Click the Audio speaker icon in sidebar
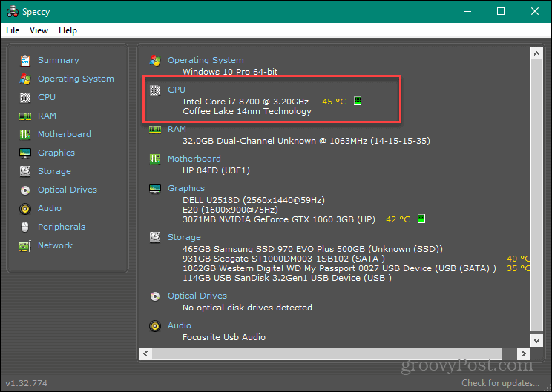Image resolution: width=552 pixels, height=392 pixels. tap(25, 209)
